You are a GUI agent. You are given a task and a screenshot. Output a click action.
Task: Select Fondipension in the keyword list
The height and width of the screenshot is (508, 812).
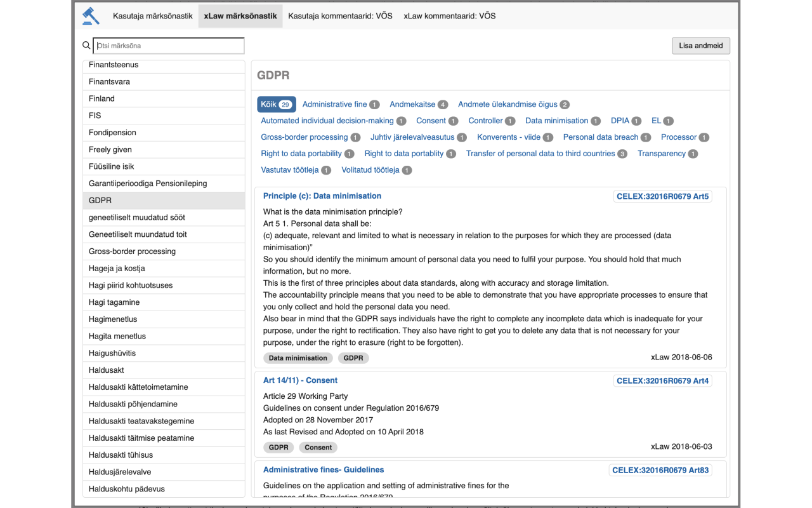tap(164, 133)
